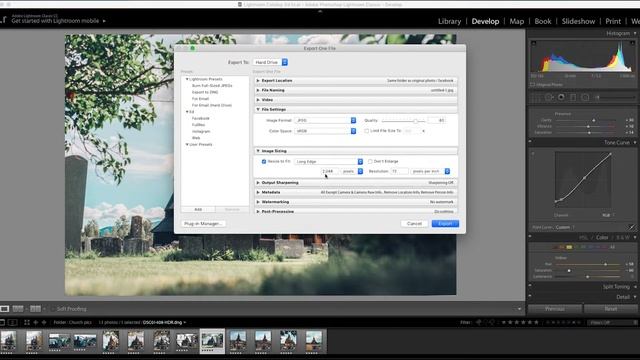This screenshot has width=640, height=360.
Task: Enable Limit File Size To checkbox
Action: coord(367,131)
